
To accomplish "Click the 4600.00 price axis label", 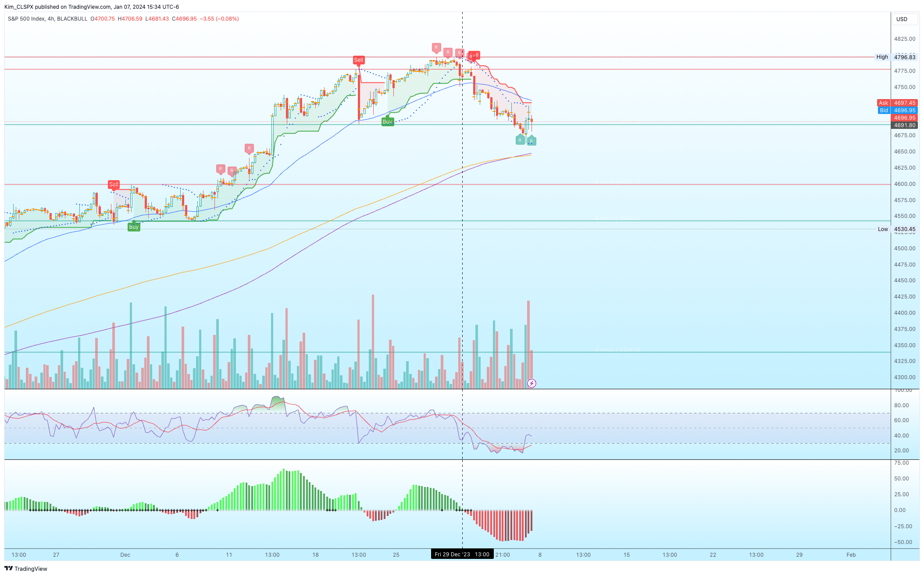I will point(905,184).
